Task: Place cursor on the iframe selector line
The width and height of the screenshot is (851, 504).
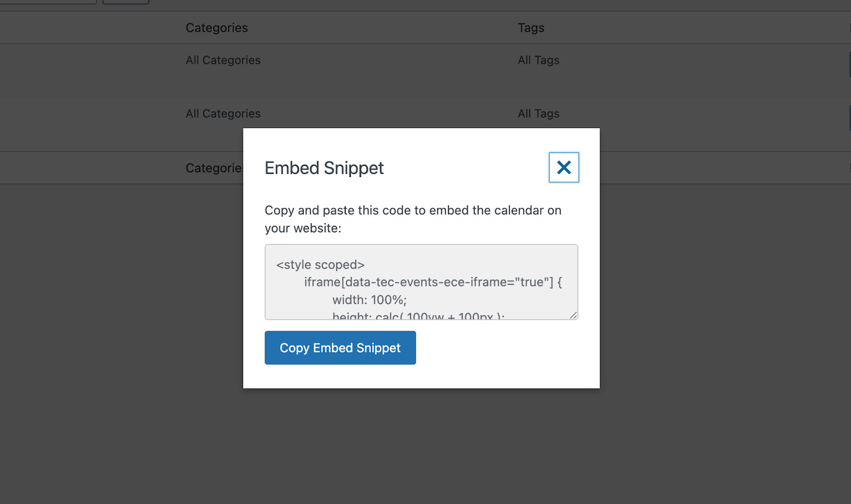Action: (432, 282)
